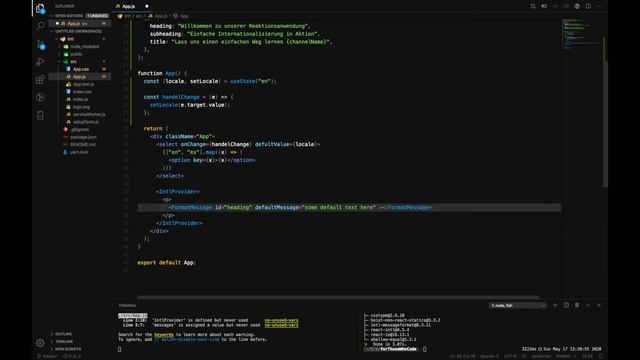Click the cursor position status bar entry
The image size is (640, 360).
(463, 356)
